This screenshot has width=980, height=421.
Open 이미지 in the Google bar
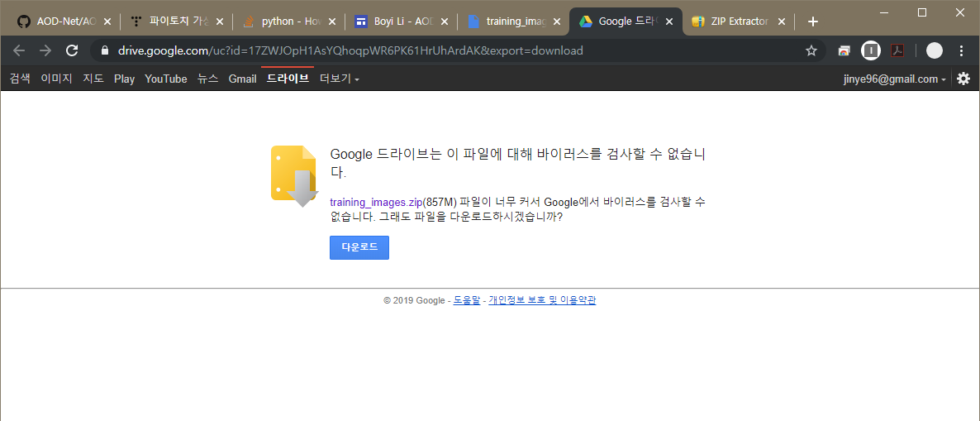(56, 79)
